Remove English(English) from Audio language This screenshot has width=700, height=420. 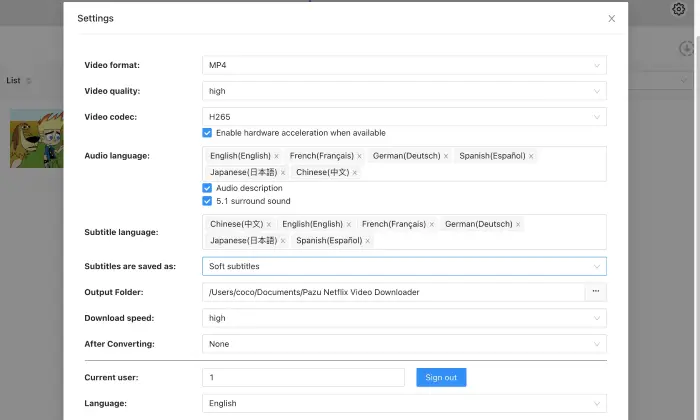click(276, 156)
